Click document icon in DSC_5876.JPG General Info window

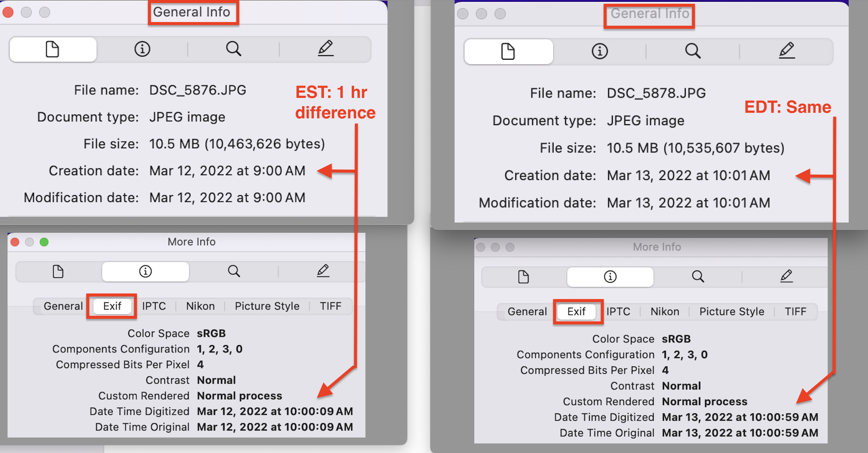(53, 49)
